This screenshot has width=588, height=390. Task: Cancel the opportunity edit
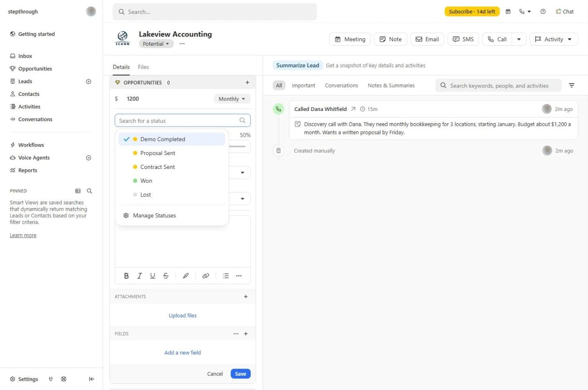point(215,374)
